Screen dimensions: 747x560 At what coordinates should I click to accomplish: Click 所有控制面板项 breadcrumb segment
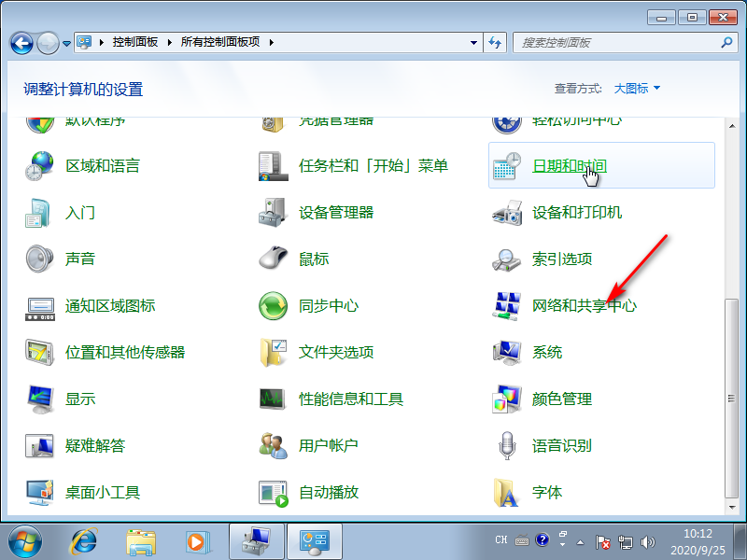pos(220,43)
